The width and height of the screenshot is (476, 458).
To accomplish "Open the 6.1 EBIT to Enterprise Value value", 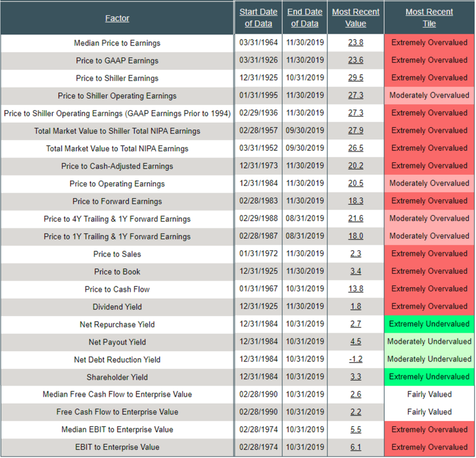I will pos(356,447).
